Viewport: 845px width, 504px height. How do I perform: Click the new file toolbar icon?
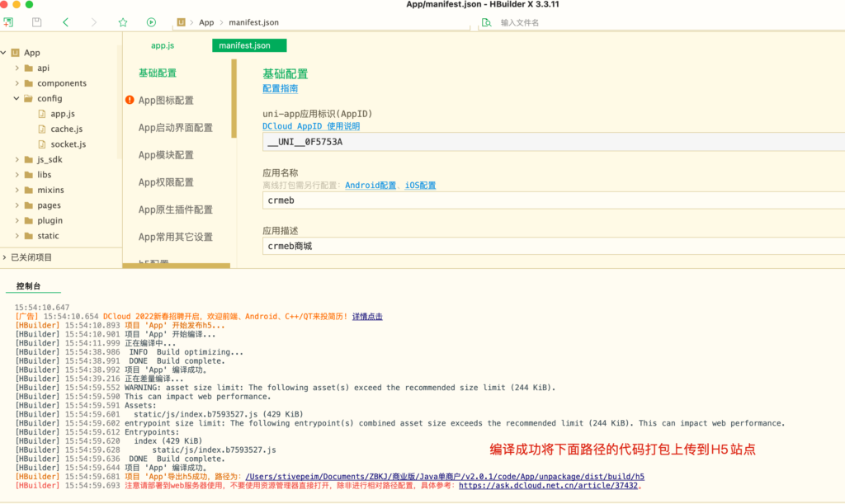pos(8,22)
